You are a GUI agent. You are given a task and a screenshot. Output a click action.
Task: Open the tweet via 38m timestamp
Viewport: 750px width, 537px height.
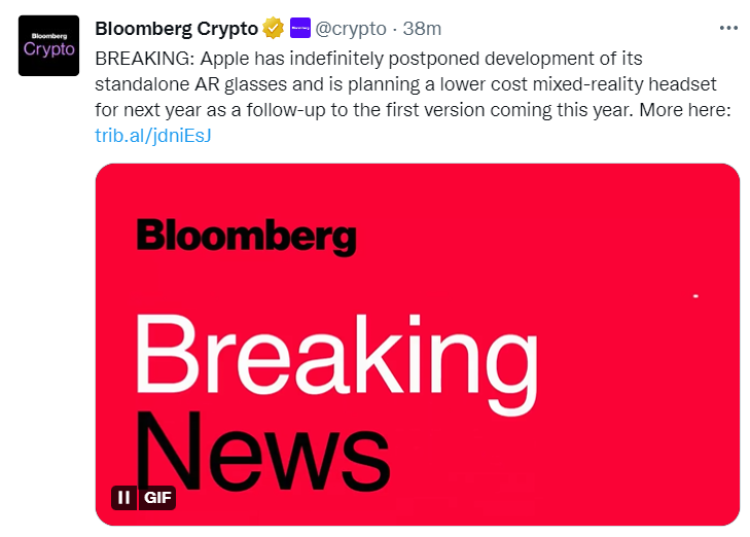tap(422, 29)
